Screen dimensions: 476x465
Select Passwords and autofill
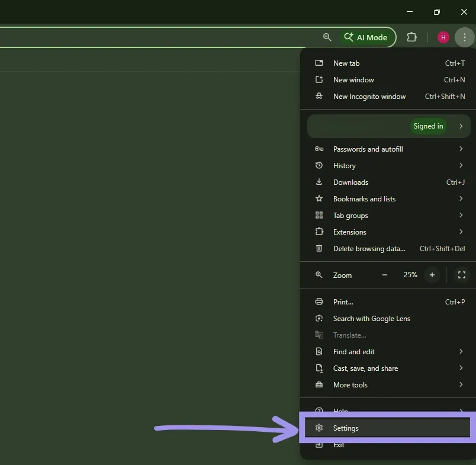pyautogui.click(x=368, y=149)
